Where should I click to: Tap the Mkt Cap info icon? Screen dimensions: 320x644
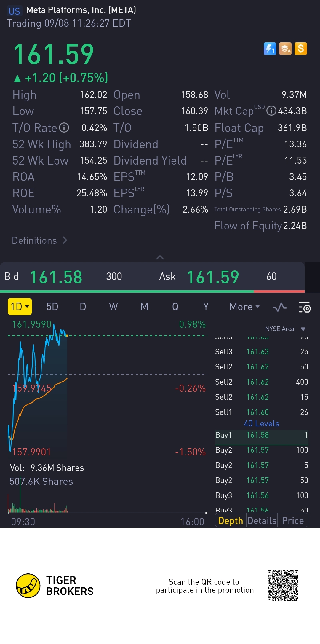(271, 111)
